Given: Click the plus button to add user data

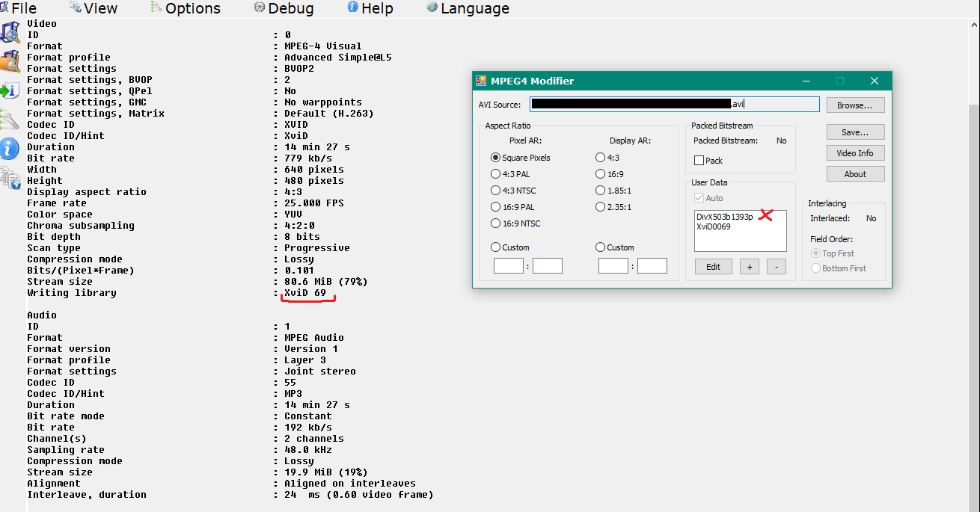Looking at the screenshot, I should (750, 267).
